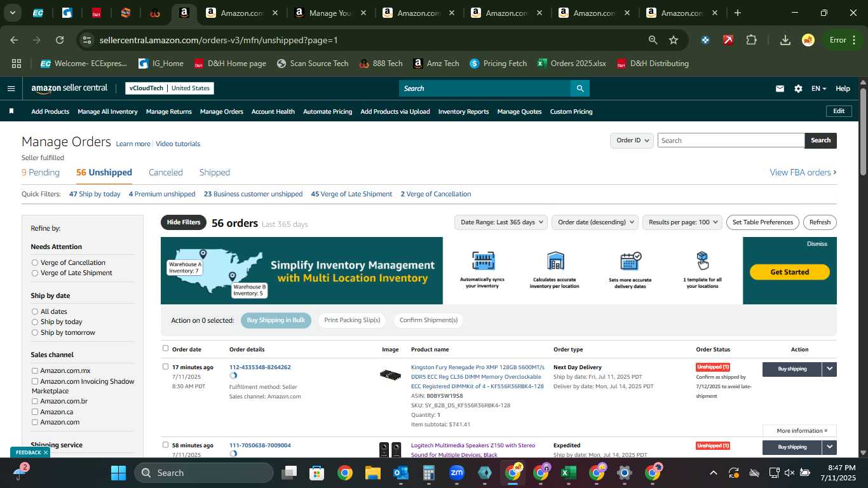868x488 pixels.
Task: Open the Pricing Fetch bookmark
Action: 498,64
